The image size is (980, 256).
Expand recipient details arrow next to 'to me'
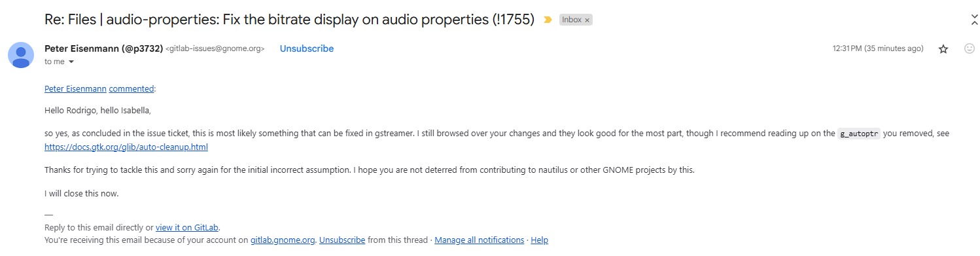tap(71, 62)
